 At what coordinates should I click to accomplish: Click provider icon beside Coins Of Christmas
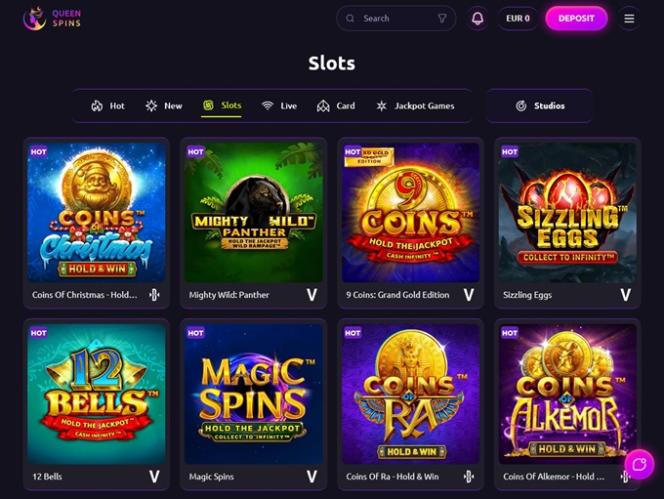155,295
